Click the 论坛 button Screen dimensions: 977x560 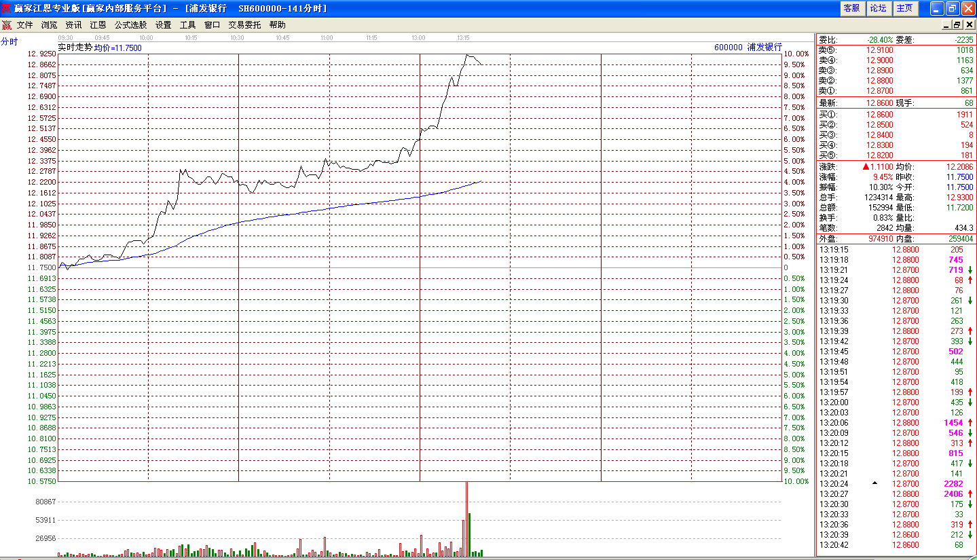tap(878, 8)
